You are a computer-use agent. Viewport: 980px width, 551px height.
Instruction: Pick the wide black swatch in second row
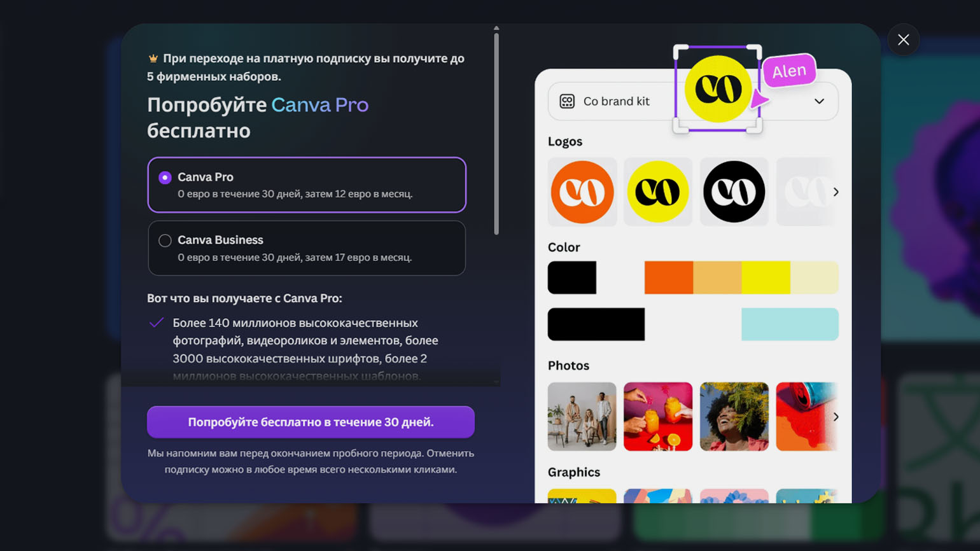click(596, 324)
